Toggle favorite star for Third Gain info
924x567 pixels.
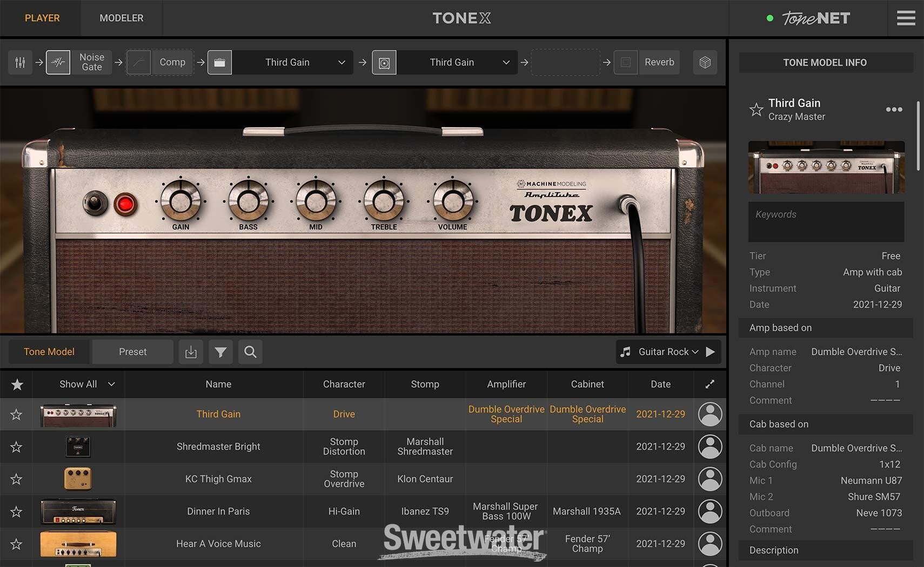click(x=756, y=110)
